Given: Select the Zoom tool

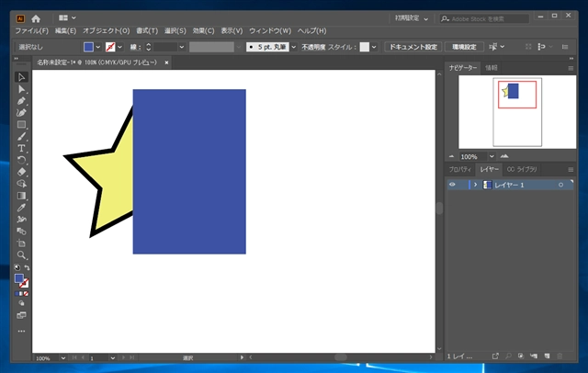Looking at the screenshot, I should [x=21, y=255].
